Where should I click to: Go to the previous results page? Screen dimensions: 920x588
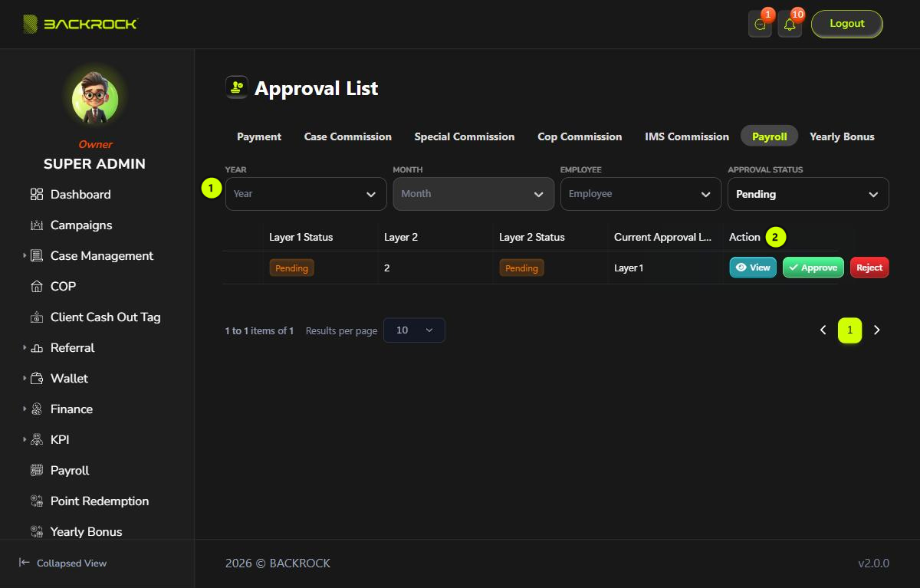click(x=823, y=330)
